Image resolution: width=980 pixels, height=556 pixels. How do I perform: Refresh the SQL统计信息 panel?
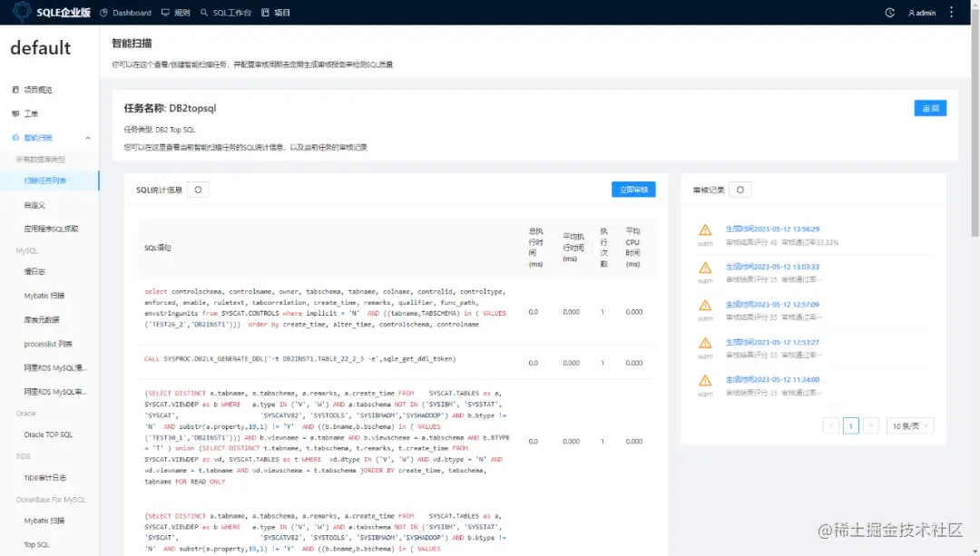click(198, 190)
